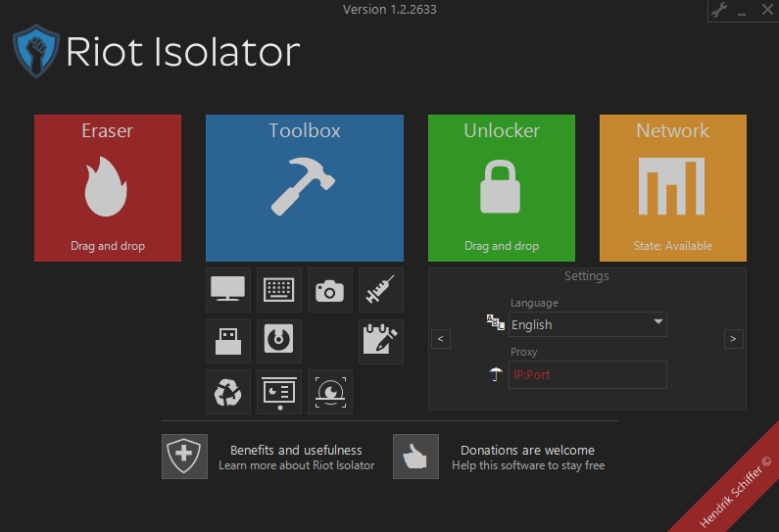
Task: Click the shield with plus icon
Action: click(x=184, y=457)
